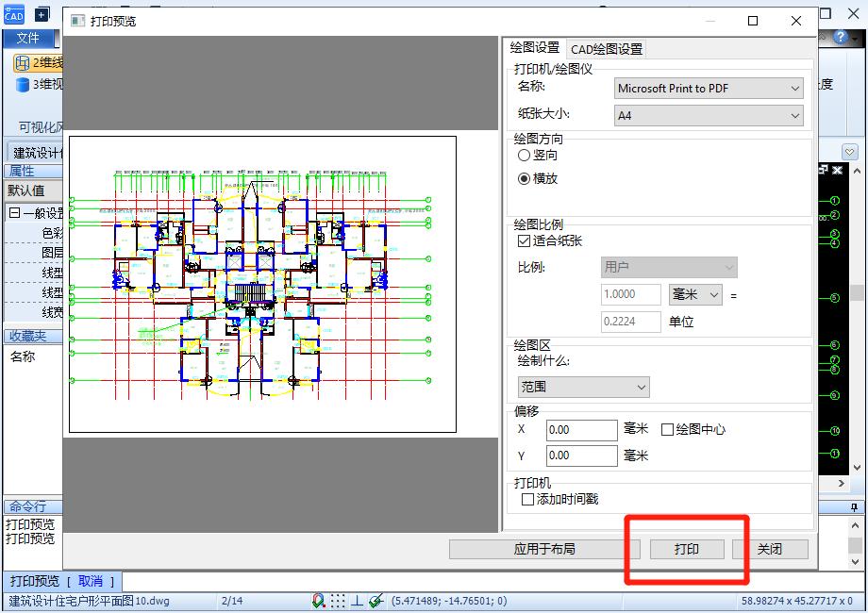Click the 关闭 close button
Screen dimensions: 868x613
[x=770, y=550]
